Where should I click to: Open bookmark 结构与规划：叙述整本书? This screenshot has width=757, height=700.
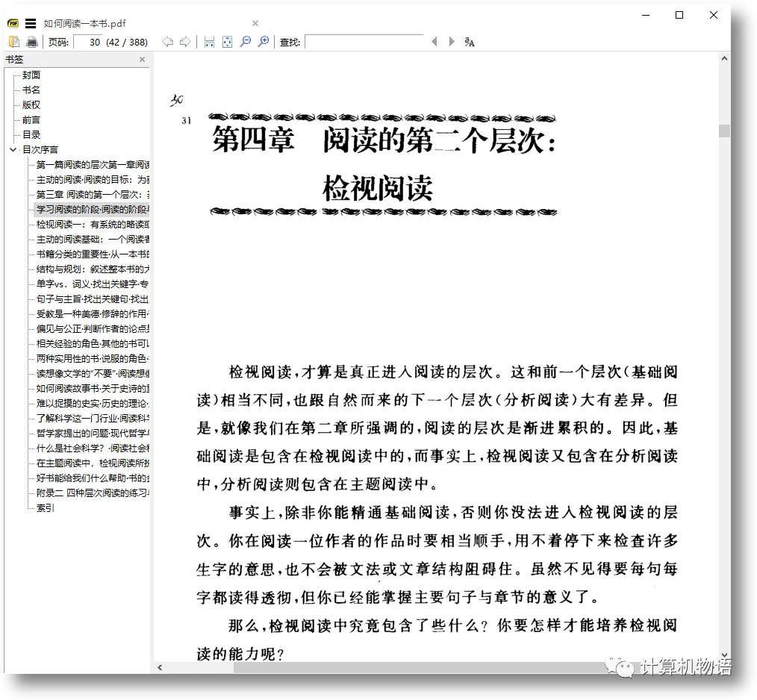[x=93, y=269]
